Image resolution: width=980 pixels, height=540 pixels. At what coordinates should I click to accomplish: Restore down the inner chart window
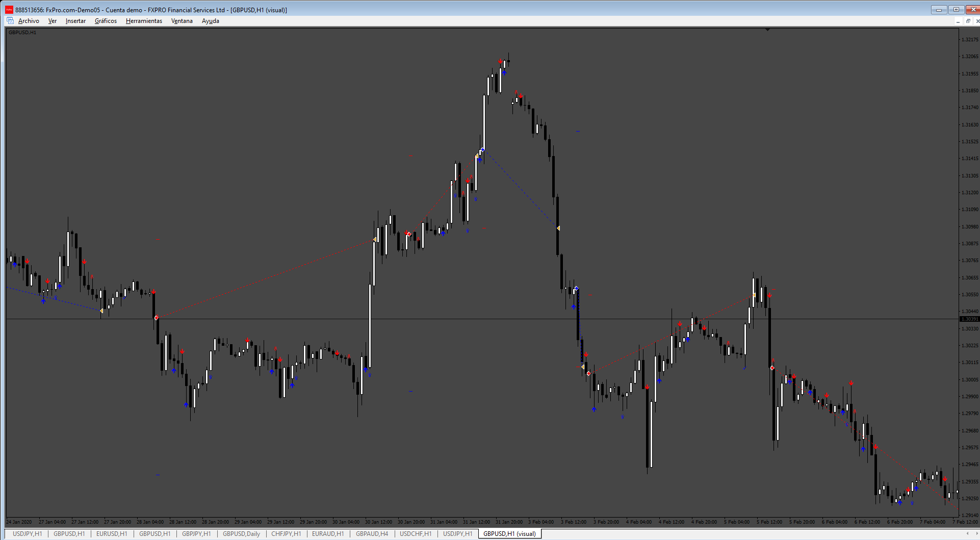click(x=968, y=21)
